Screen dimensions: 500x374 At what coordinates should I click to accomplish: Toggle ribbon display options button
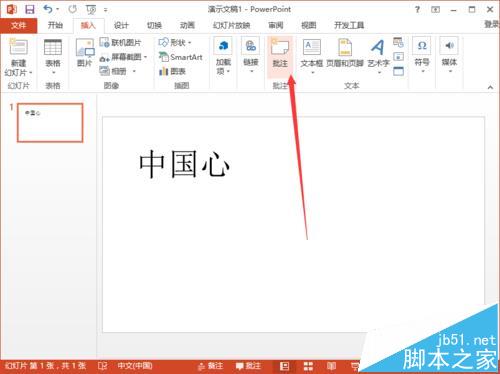pyautogui.click(x=435, y=9)
